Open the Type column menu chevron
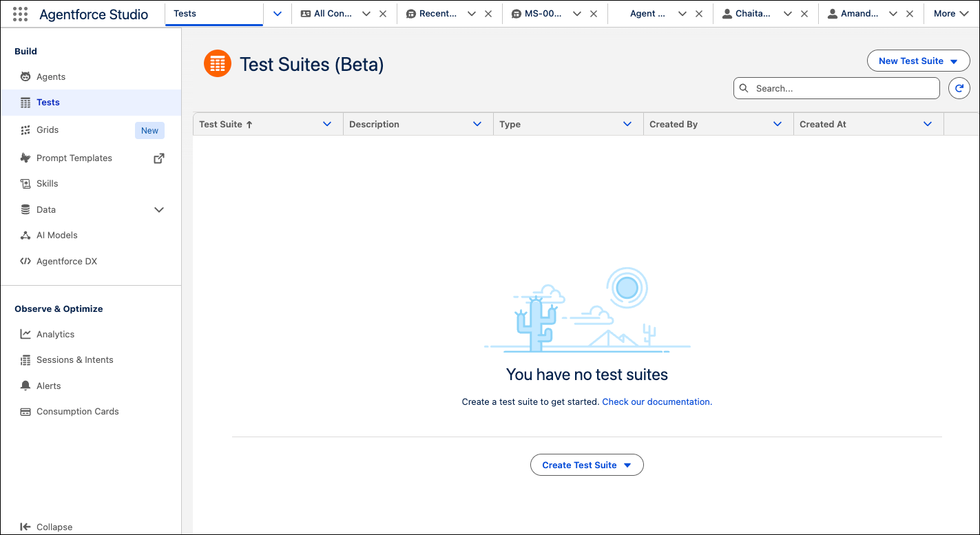This screenshot has height=535, width=980. [x=627, y=124]
